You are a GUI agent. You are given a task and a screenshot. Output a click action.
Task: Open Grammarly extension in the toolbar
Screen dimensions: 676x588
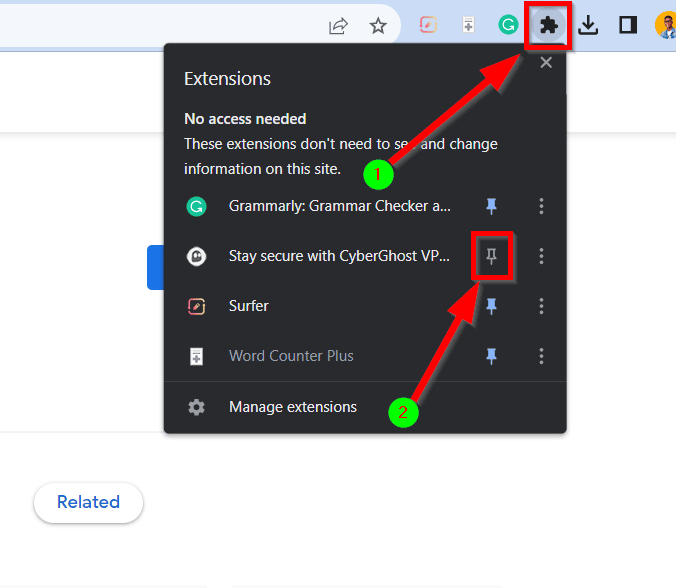(508, 25)
